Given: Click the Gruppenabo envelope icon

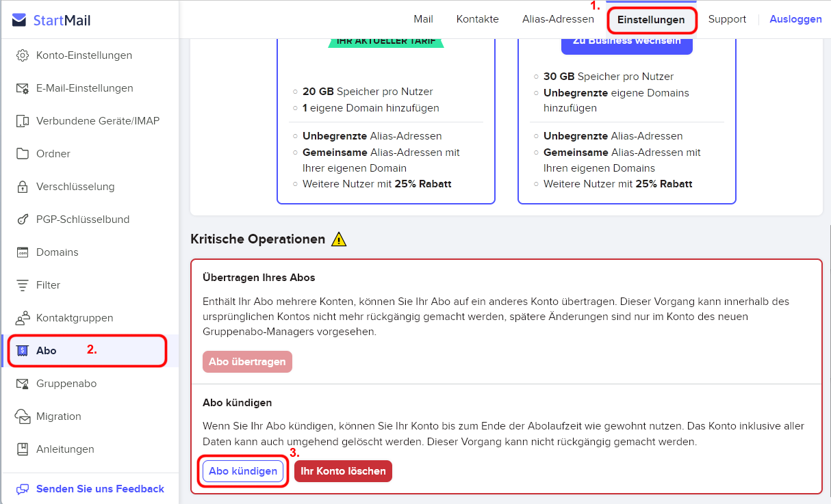Looking at the screenshot, I should [x=23, y=384].
